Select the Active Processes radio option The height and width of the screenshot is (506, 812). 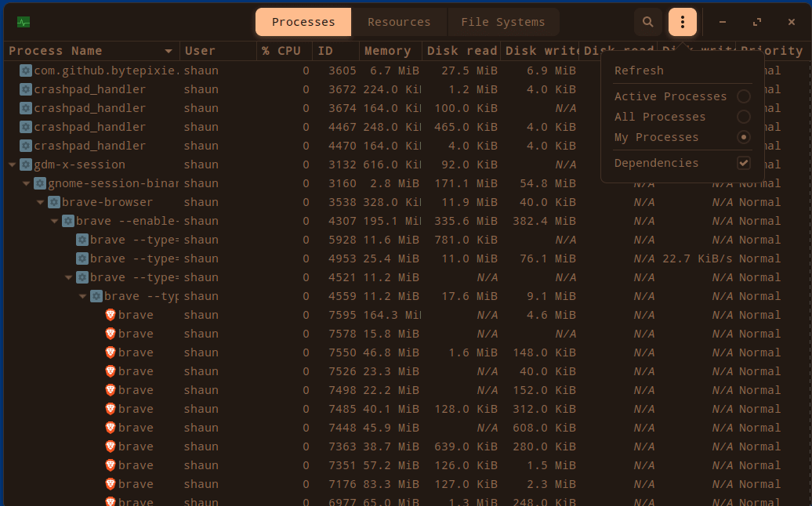coord(744,96)
